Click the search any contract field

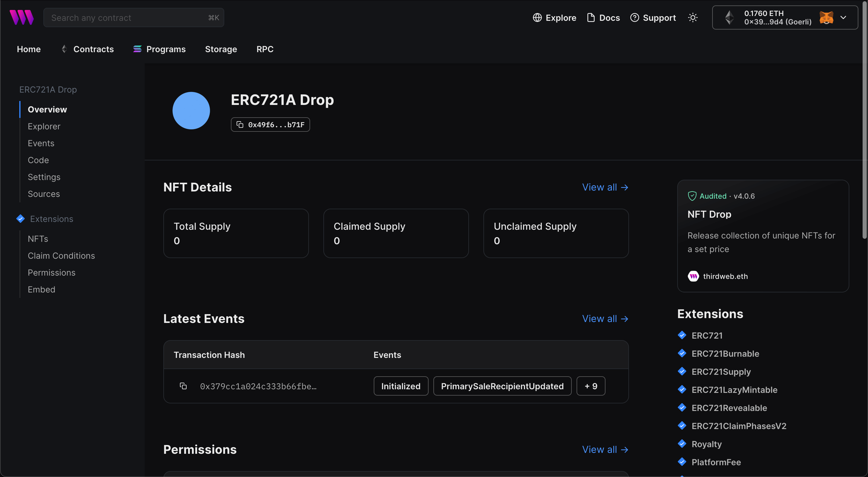(x=134, y=17)
